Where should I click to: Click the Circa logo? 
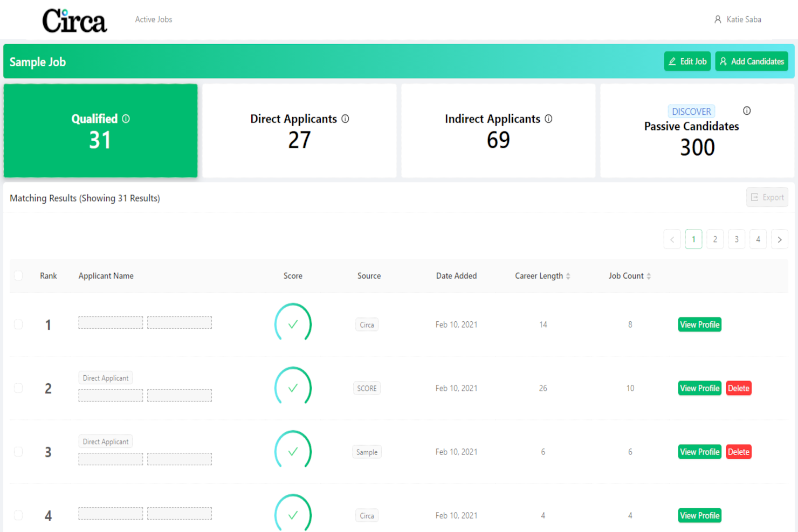74,21
